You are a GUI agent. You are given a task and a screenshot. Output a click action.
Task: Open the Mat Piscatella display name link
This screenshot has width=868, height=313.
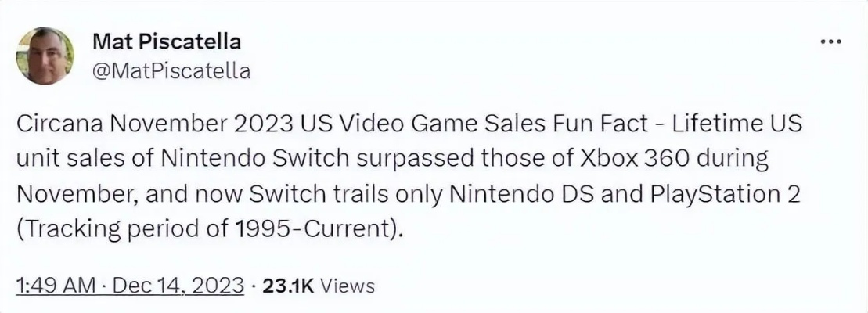pos(167,41)
